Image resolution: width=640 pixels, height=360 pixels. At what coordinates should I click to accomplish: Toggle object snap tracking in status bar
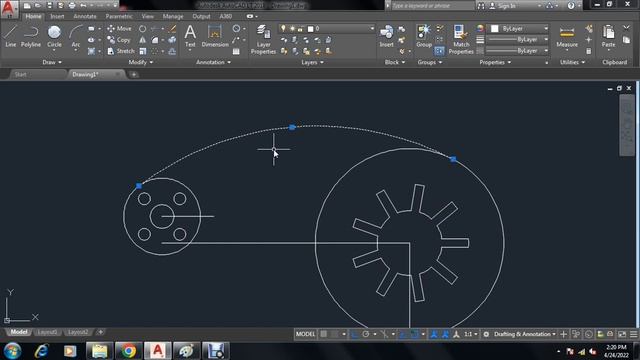point(402,334)
